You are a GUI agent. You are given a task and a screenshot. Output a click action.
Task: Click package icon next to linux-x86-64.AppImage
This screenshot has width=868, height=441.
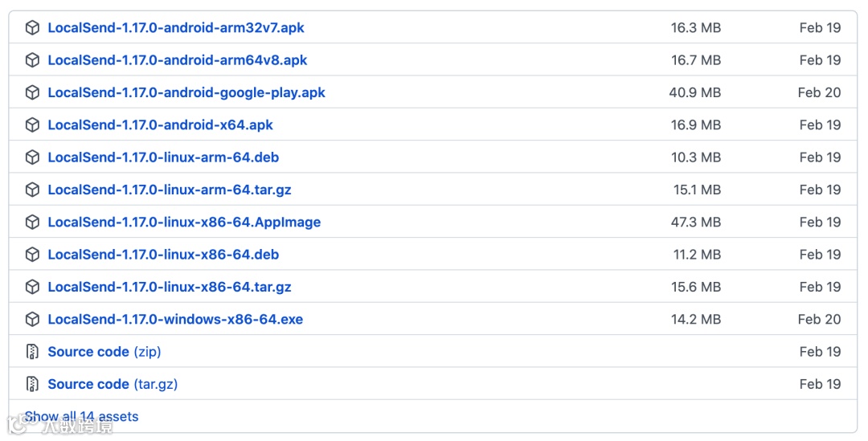pos(33,222)
